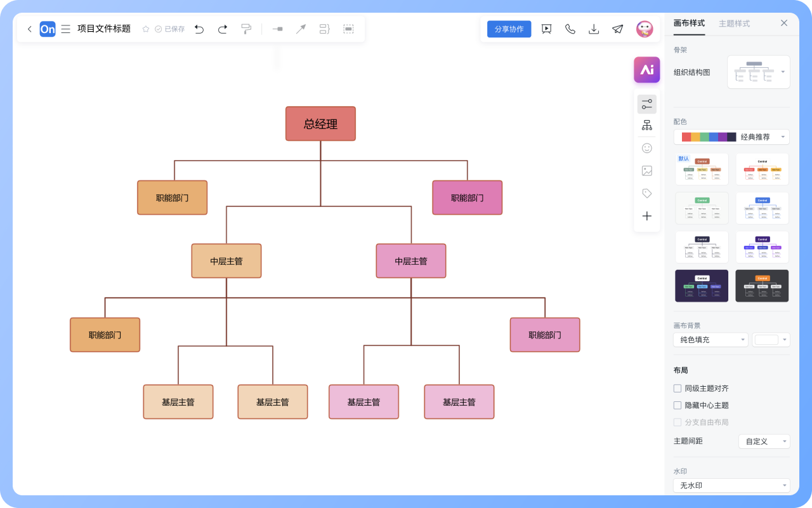Viewport: 812px width, 508px height.
Task: Enable 同级主题对齐 checkbox
Action: [678, 388]
